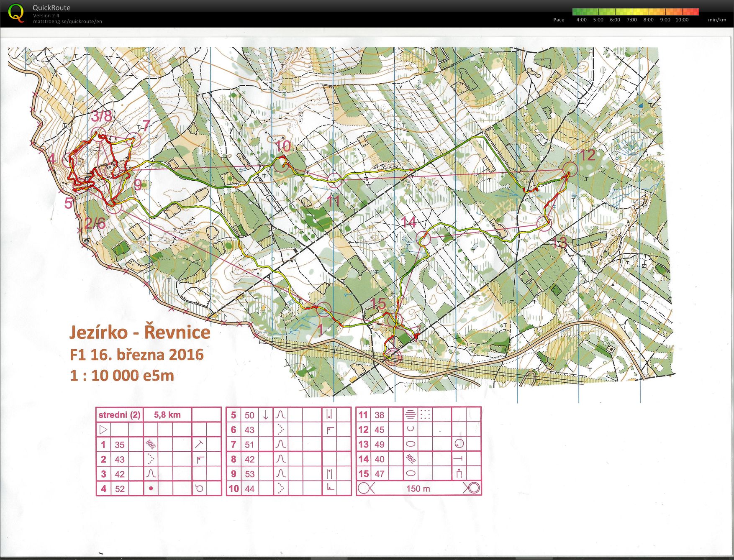Click the depression symbol in table row 12
This screenshot has width=734, height=560.
pos(410,429)
